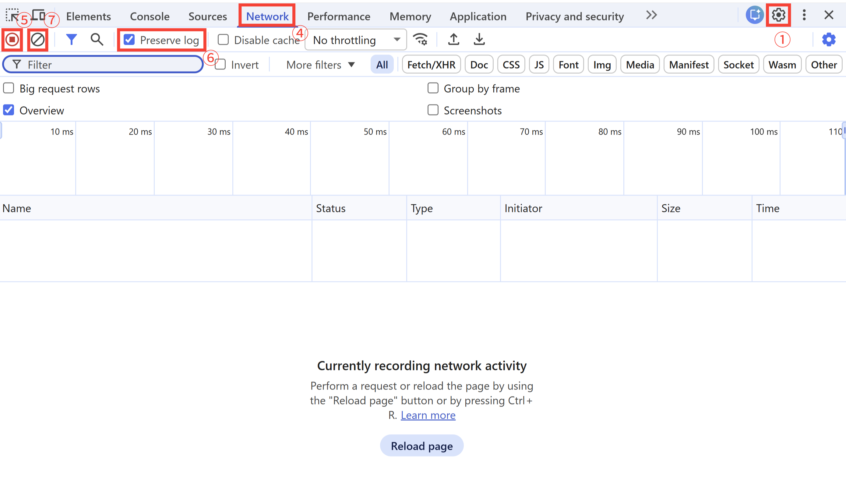The height and width of the screenshot is (504, 846).
Task: Filter requests by CSS
Action: click(x=511, y=65)
